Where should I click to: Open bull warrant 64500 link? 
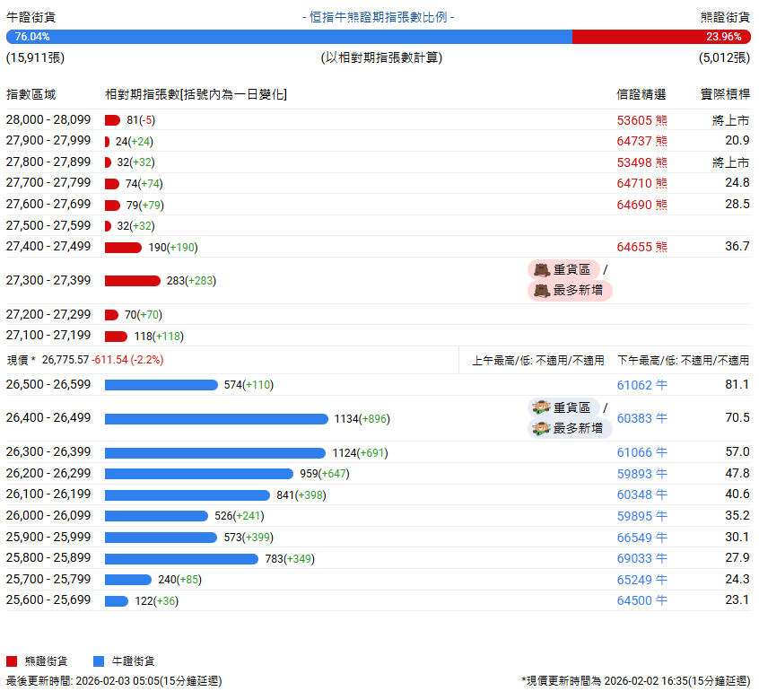pyautogui.click(x=641, y=600)
